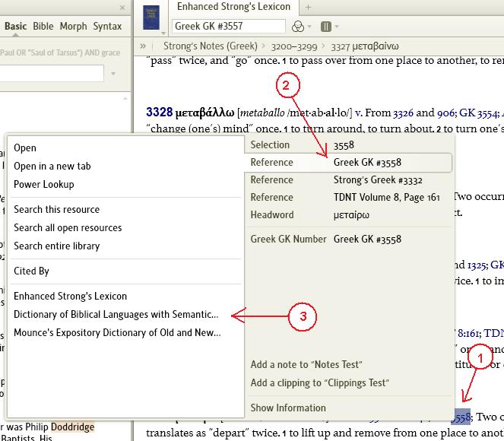Follow the 3326 Strong's number link

[403, 113]
